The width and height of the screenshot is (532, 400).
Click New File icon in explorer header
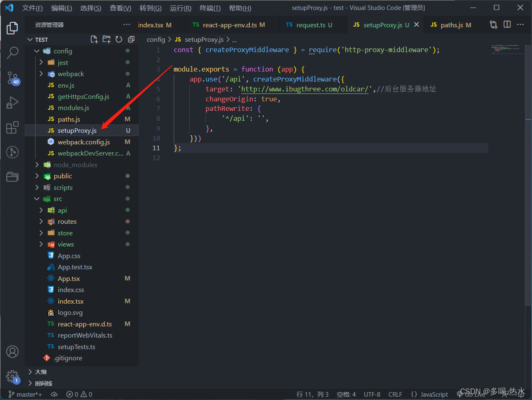click(x=94, y=39)
